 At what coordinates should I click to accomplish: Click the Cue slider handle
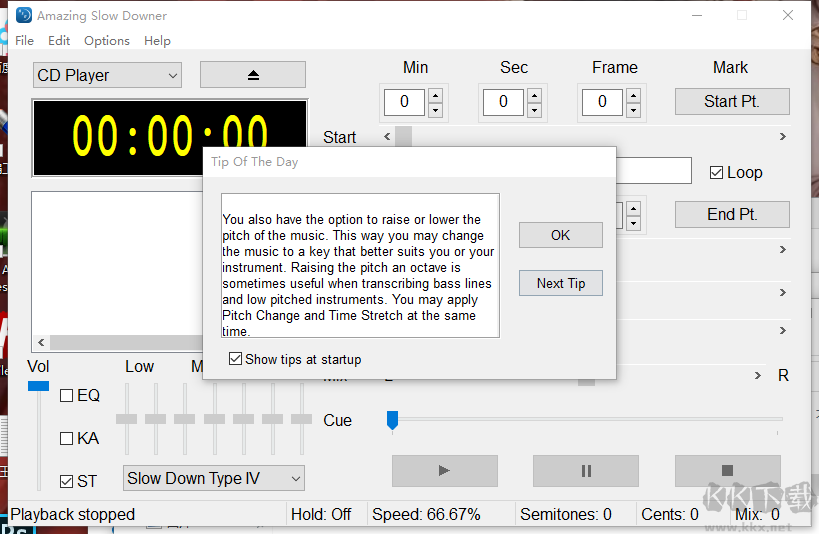[393, 420]
